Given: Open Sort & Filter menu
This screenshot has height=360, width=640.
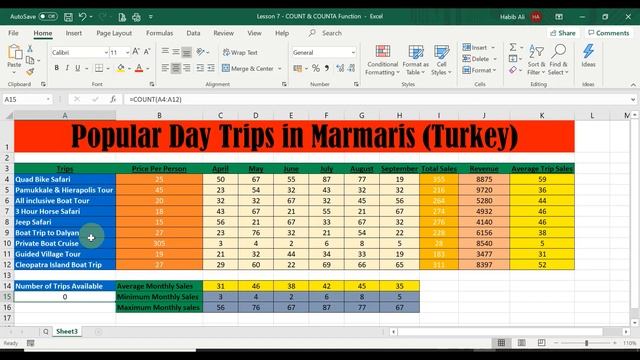Looking at the screenshot, I should pyautogui.click(x=536, y=60).
